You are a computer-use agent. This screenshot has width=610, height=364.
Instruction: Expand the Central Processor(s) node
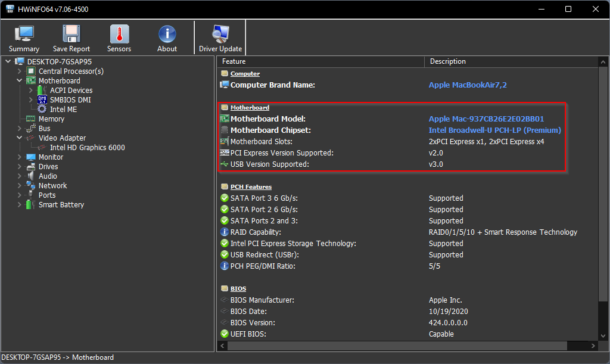tap(18, 71)
